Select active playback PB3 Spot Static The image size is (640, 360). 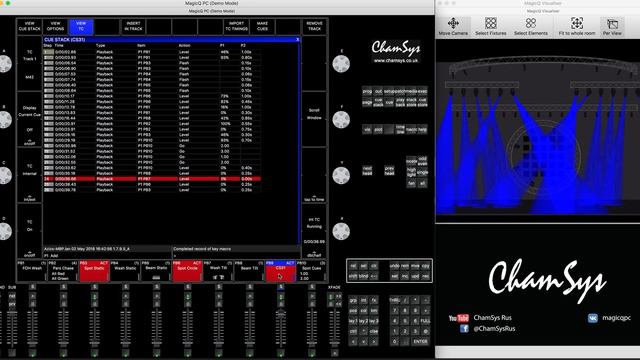tap(94, 271)
